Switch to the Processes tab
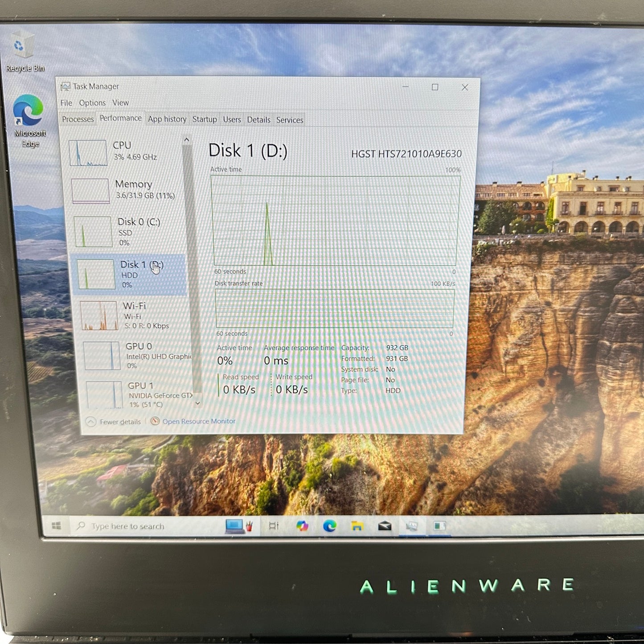Image resolution: width=644 pixels, height=644 pixels. 78,119
